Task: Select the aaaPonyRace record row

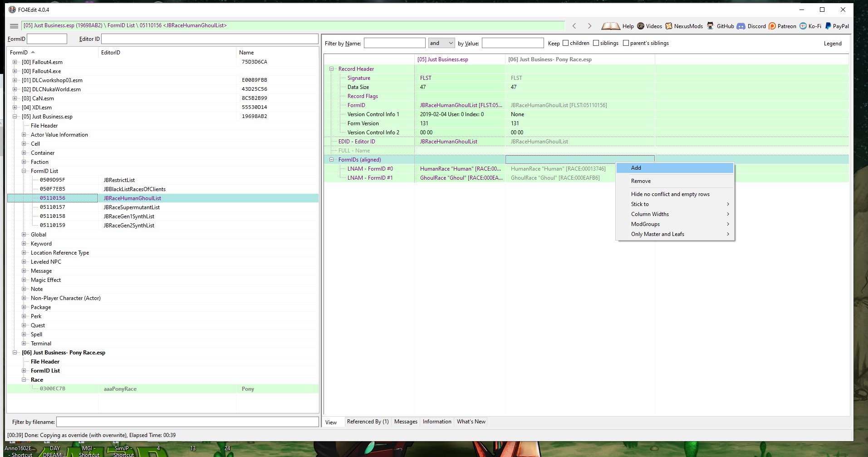Action: pyautogui.click(x=163, y=389)
